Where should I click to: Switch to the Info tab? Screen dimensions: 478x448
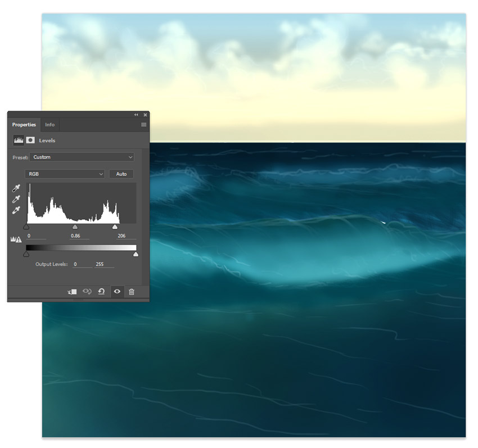click(x=49, y=124)
